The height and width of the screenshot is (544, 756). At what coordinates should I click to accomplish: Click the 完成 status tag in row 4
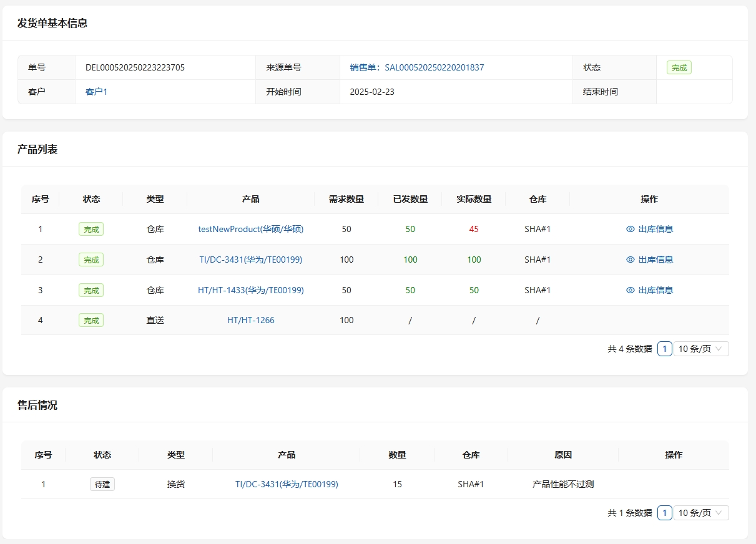[91, 320]
